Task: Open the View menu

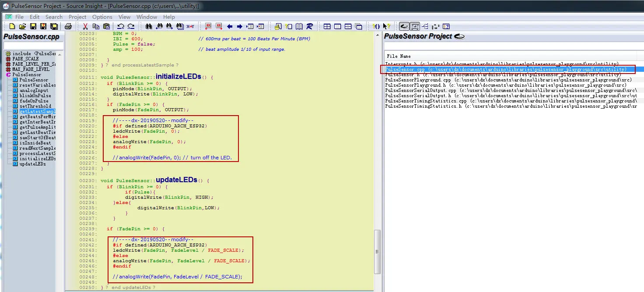Action: (125, 17)
